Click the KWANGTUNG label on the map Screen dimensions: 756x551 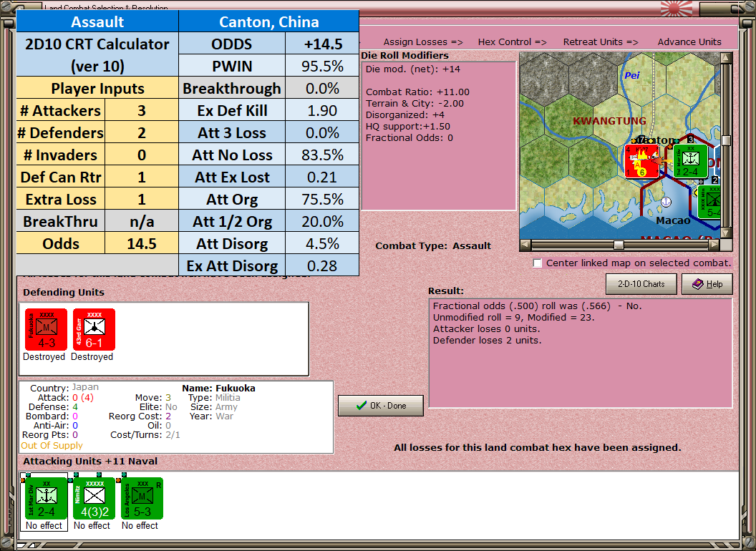609,121
